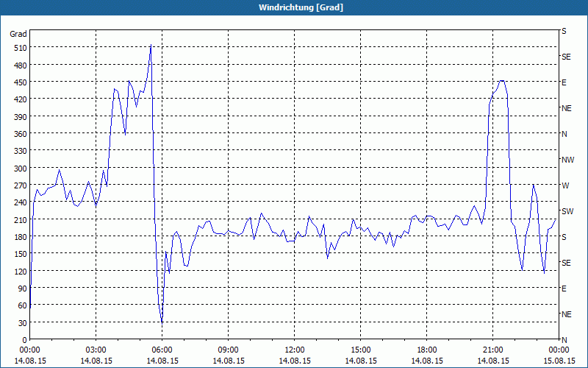Select the W compass label

point(565,185)
